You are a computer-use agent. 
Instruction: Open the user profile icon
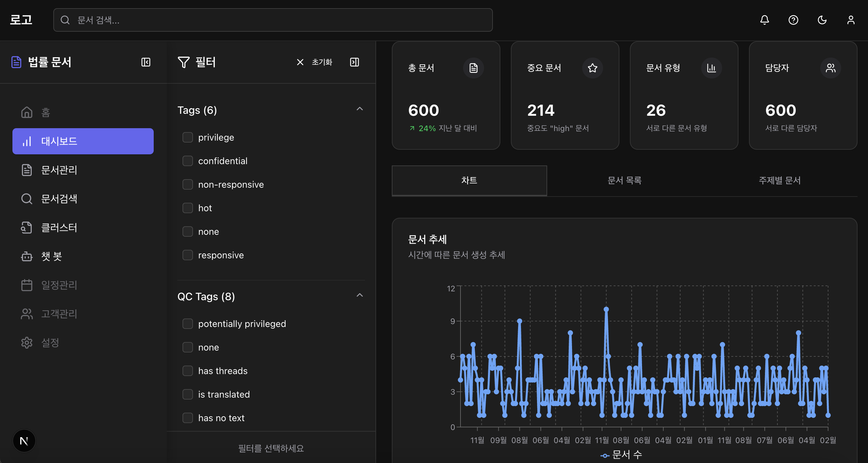point(851,20)
